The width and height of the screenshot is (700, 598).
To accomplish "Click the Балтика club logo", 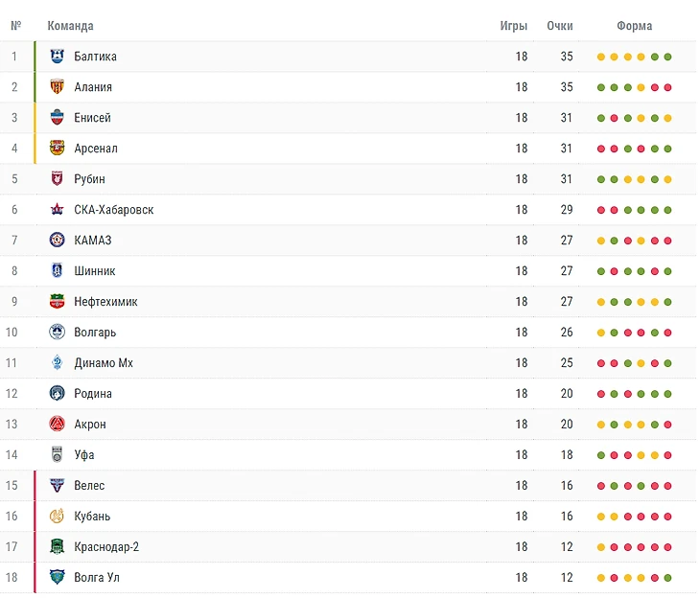I will 57,57.
